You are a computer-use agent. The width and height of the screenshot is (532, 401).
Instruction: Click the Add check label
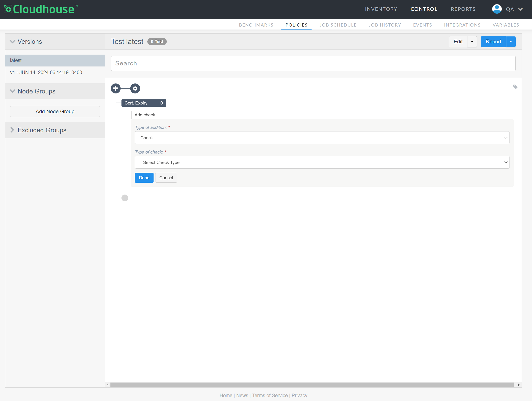(x=145, y=115)
